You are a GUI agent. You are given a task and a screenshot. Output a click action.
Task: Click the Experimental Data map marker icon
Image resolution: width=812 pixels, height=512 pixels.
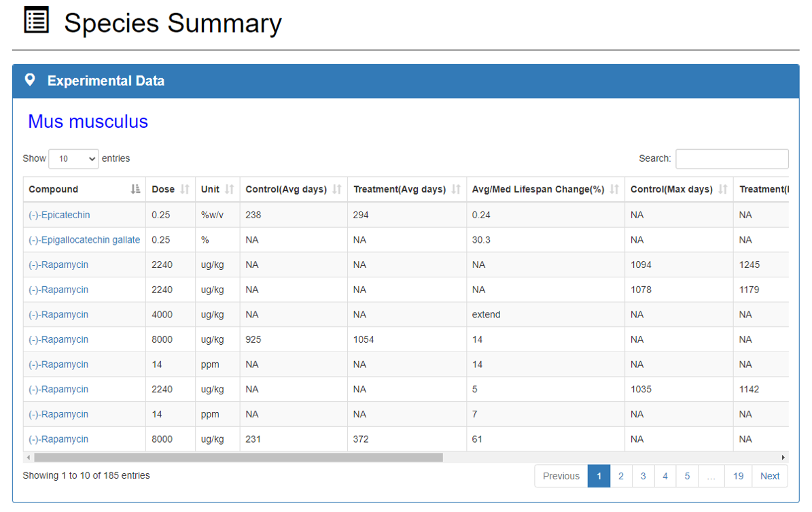(30, 80)
